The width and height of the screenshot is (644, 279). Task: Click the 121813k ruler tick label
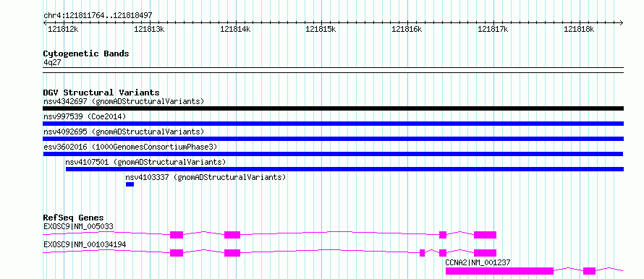(149, 29)
